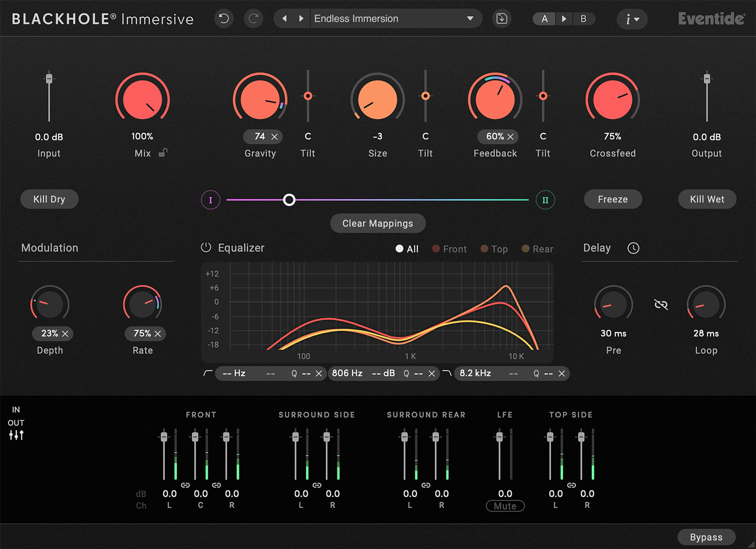Click the Clear Mappings button
The image size is (756, 549).
(378, 223)
